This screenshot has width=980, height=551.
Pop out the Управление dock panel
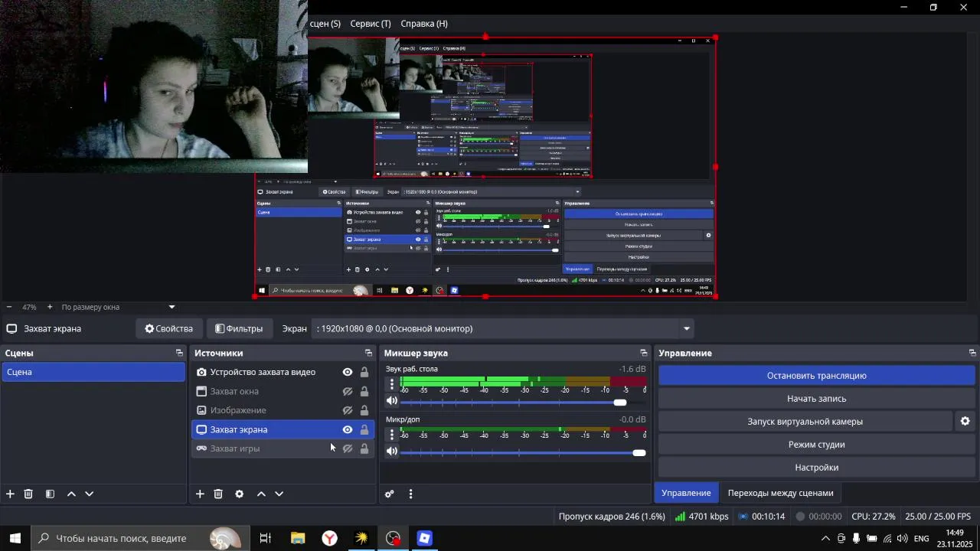click(x=972, y=353)
